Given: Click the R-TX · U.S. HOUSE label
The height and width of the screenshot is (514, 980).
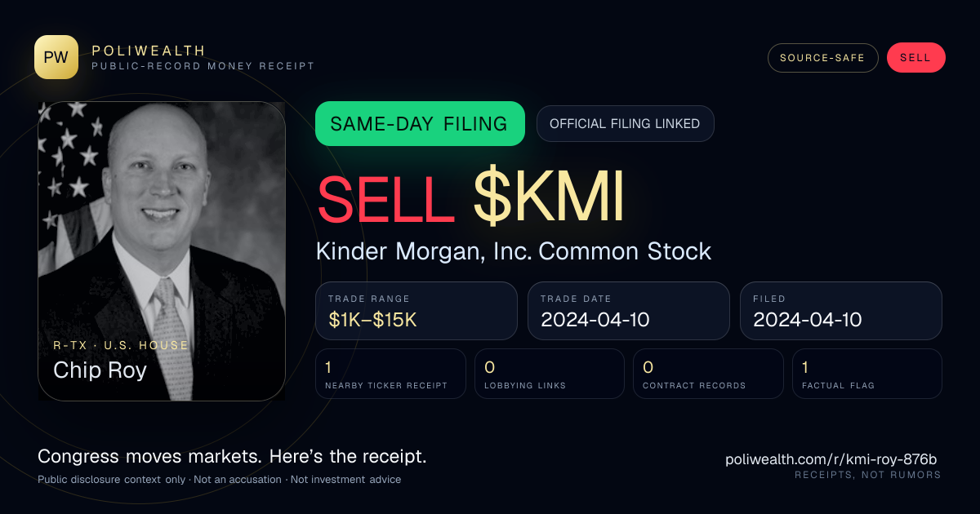Looking at the screenshot, I should point(121,345).
